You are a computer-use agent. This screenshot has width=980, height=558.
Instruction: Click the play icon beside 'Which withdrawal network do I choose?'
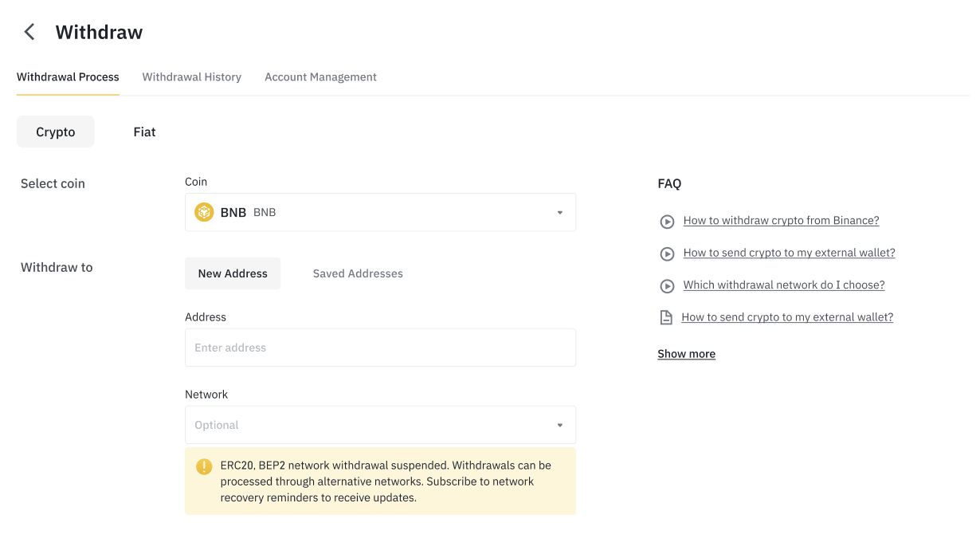click(667, 285)
